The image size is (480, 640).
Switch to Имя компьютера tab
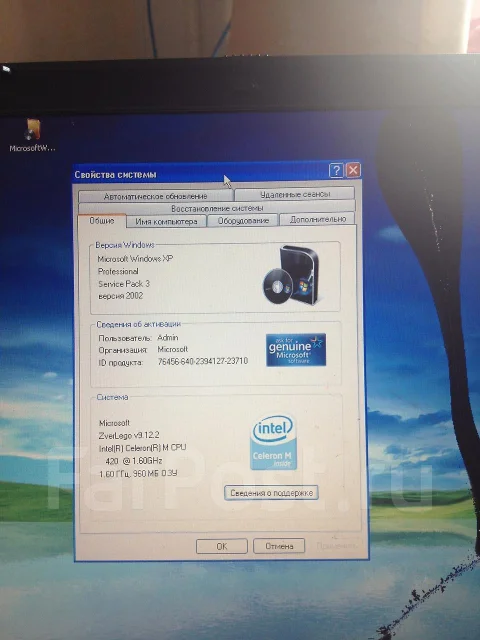(166, 221)
